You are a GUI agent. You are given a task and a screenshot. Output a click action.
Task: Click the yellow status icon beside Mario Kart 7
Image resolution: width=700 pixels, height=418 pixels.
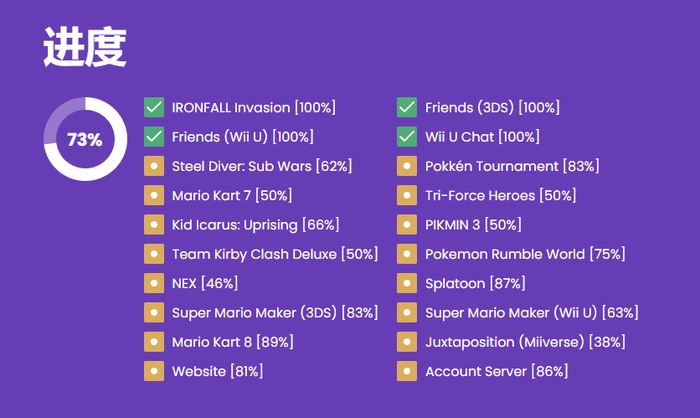(154, 195)
